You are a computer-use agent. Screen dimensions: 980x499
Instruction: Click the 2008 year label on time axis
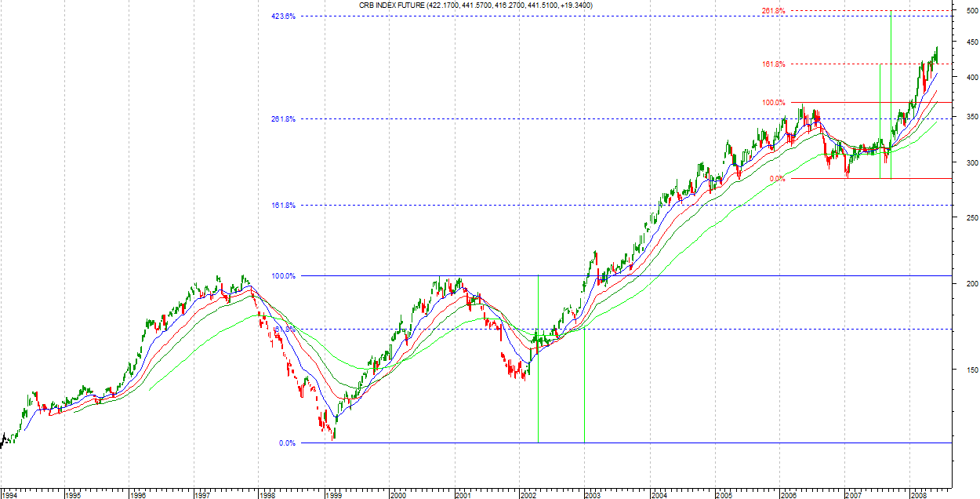click(x=919, y=495)
